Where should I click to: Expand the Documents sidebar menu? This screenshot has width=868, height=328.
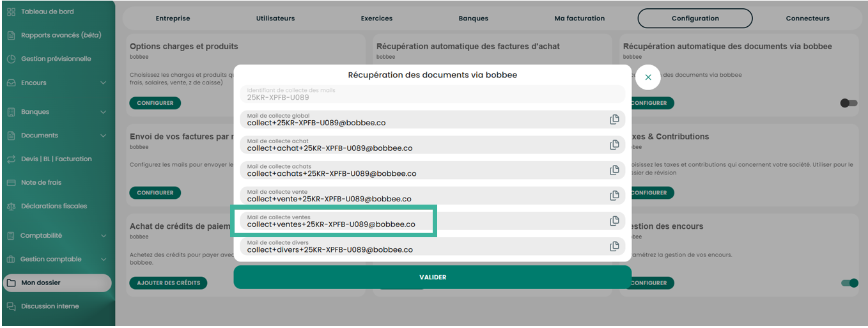103,136
